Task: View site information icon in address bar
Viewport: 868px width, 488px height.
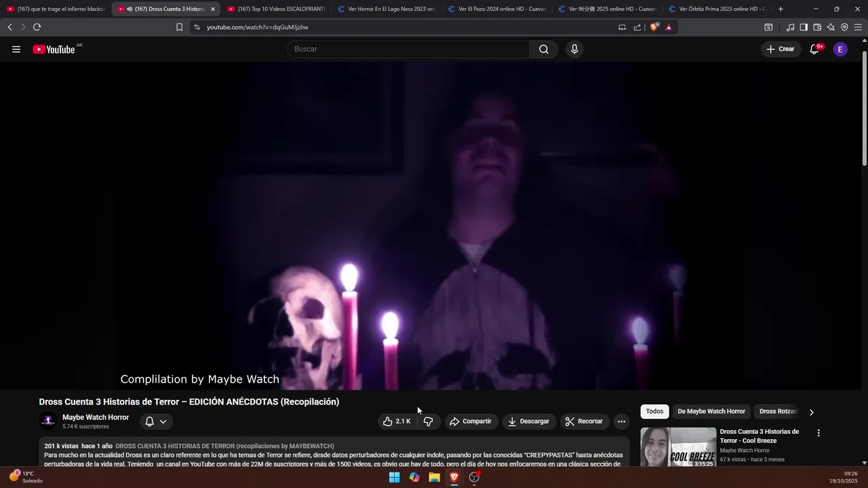Action: coord(197,27)
